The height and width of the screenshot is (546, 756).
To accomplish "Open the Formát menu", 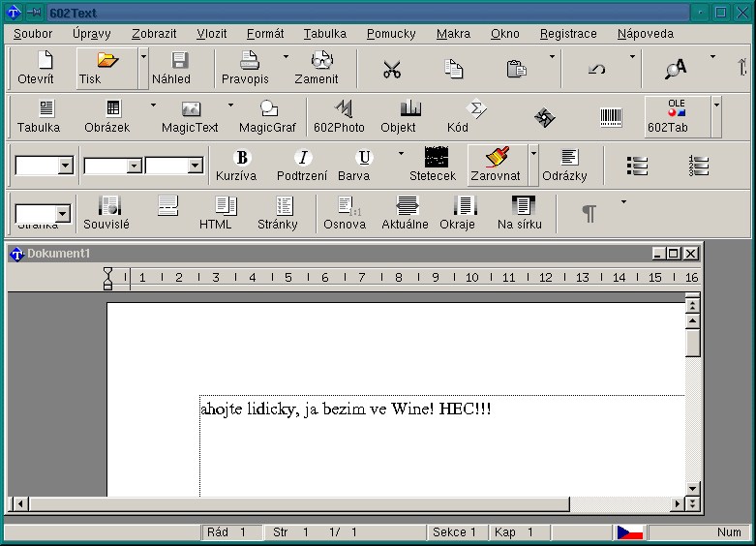I will pos(265,33).
